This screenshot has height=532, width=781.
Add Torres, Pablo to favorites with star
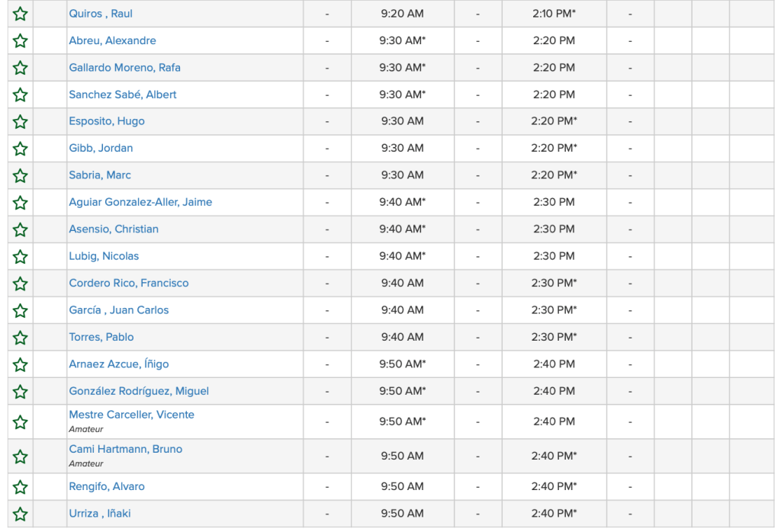pos(21,337)
